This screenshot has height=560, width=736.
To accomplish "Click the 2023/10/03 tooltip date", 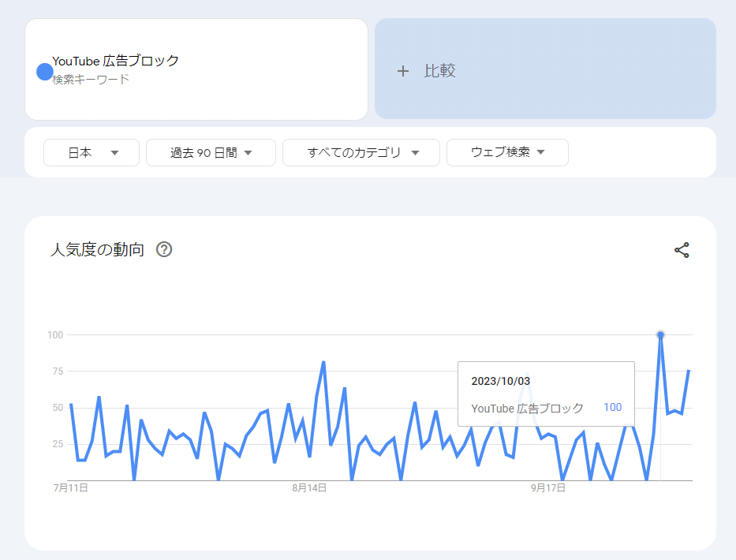I will click(x=501, y=381).
